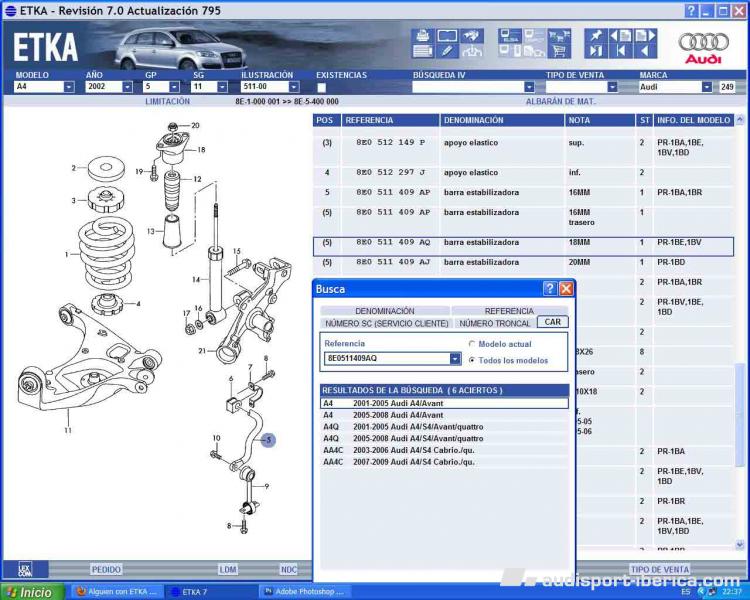Expand the SG dropdown showing 11
The height and width of the screenshot is (600, 750).
pos(222,87)
